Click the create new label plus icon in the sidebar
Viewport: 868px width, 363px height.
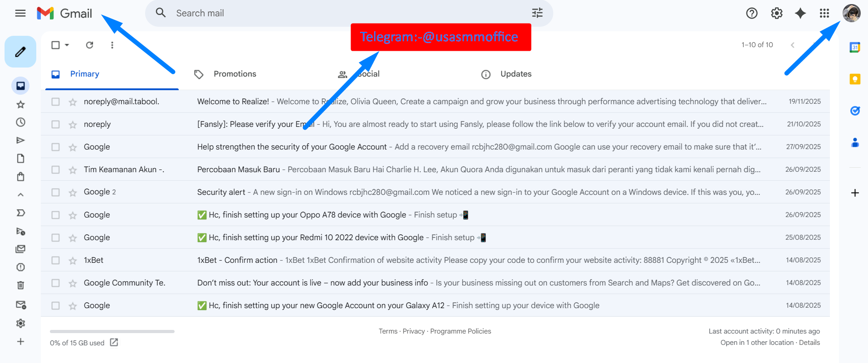pyautogui.click(x=20, y=342)
